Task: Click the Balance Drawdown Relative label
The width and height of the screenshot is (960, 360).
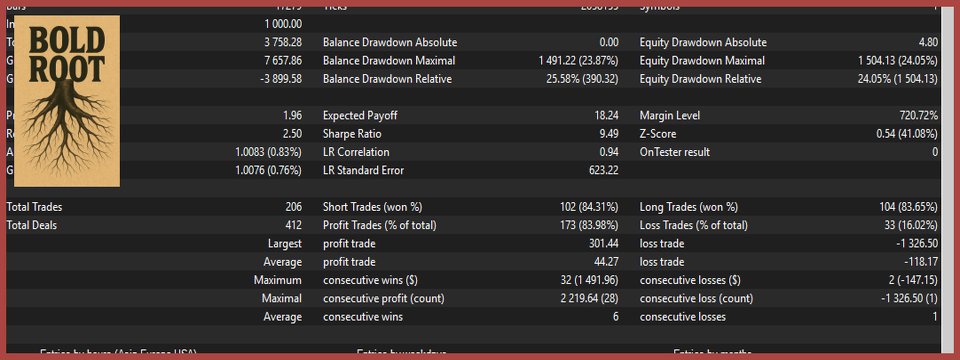Action: coord(387,79)
